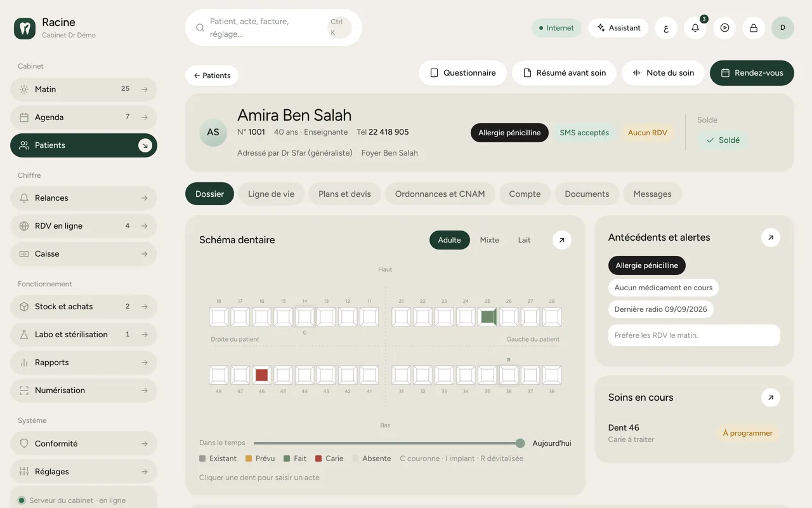The height and width of the screenshot is (508, 812).
Task: Click the Dans le temps slider handle
Action: pos(520,443)
